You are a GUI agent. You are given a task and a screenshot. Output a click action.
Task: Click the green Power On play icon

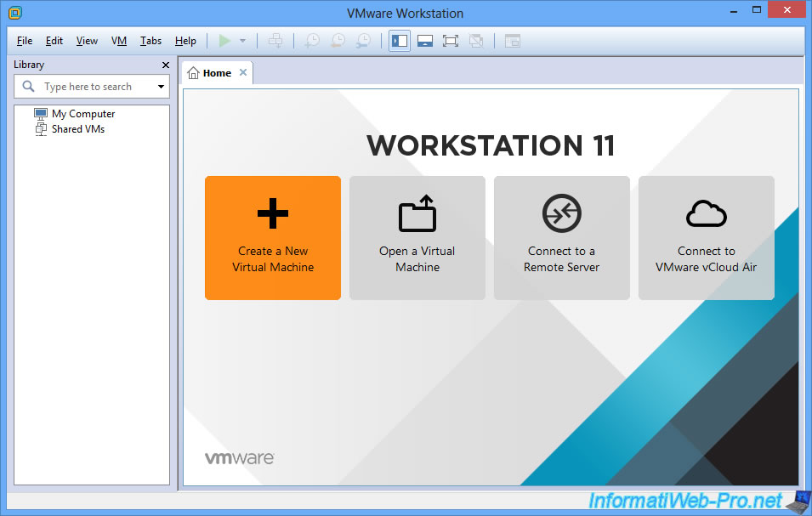(x=224, y=40)
